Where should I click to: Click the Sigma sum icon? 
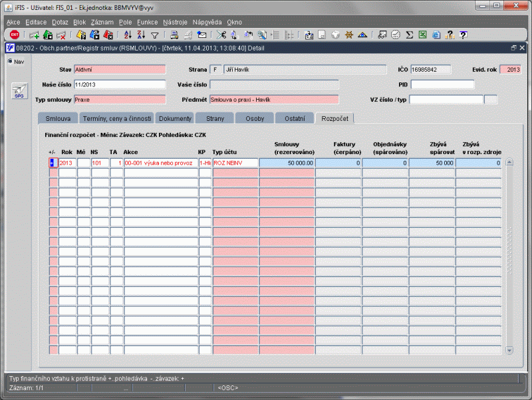410,35
